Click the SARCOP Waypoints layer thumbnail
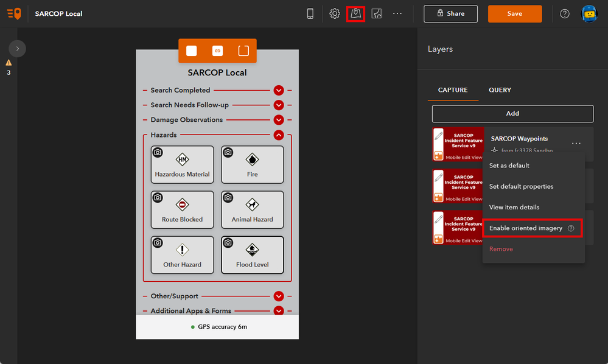608x364 pixels. 458,144
